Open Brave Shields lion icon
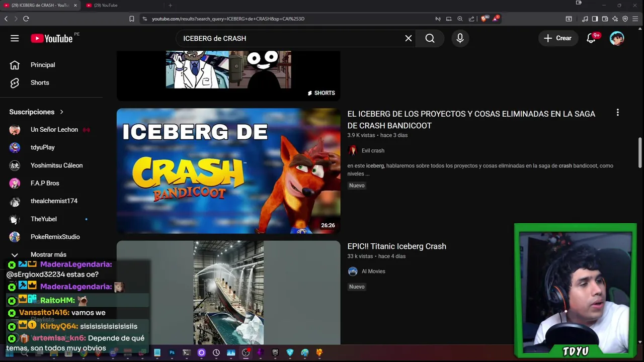This screenshot has height=362, width=644. pyautogui.click(x=484, y=19)
